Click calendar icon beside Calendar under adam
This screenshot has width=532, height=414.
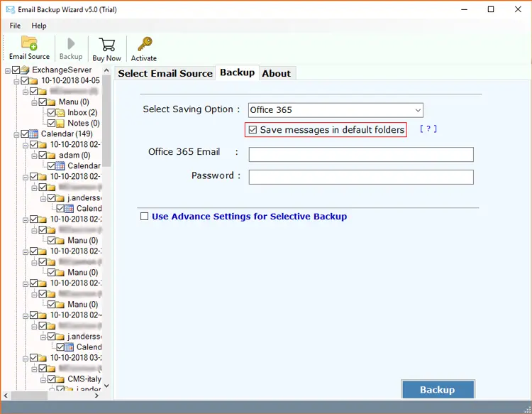tap(60, 166)
